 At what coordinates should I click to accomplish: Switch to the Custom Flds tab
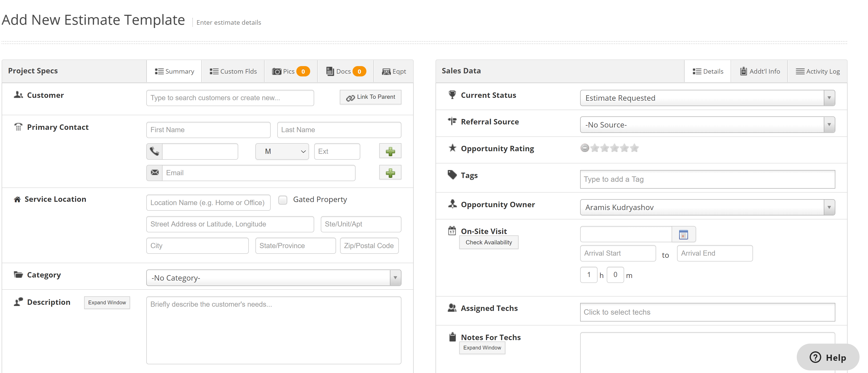(x=233, y=71)
